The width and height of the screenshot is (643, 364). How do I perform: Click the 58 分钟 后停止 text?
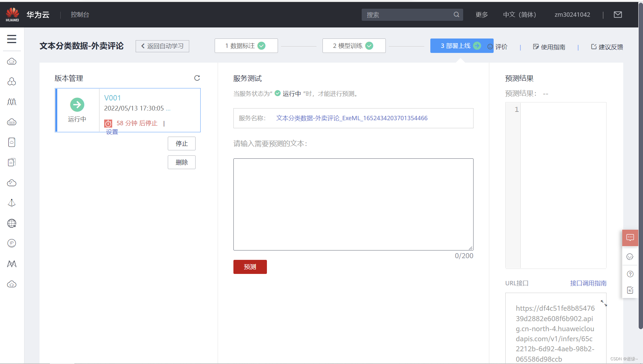[x=137, y=123]
